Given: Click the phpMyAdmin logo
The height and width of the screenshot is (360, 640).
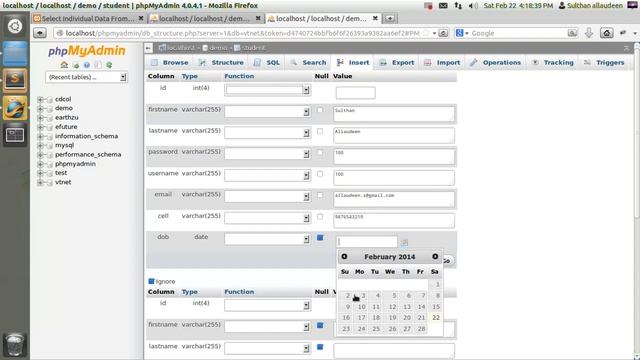Looking at the screenshot, I should tap(87, 51).
